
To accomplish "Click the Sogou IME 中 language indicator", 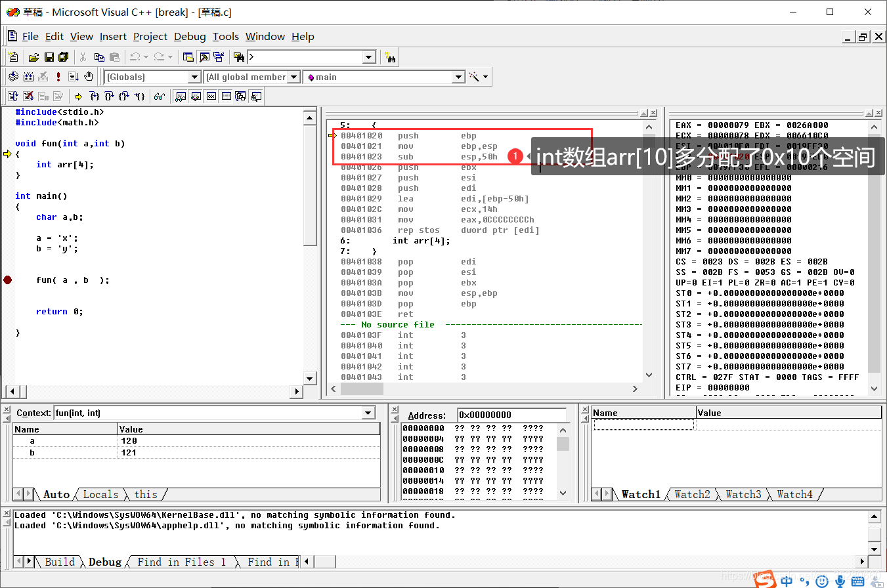I will tap(787, 580).
